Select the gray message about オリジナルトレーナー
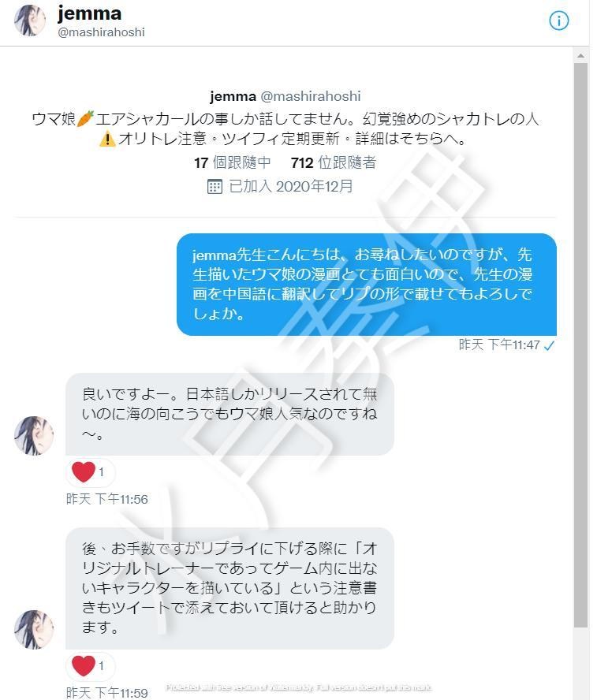 (229, 588)
